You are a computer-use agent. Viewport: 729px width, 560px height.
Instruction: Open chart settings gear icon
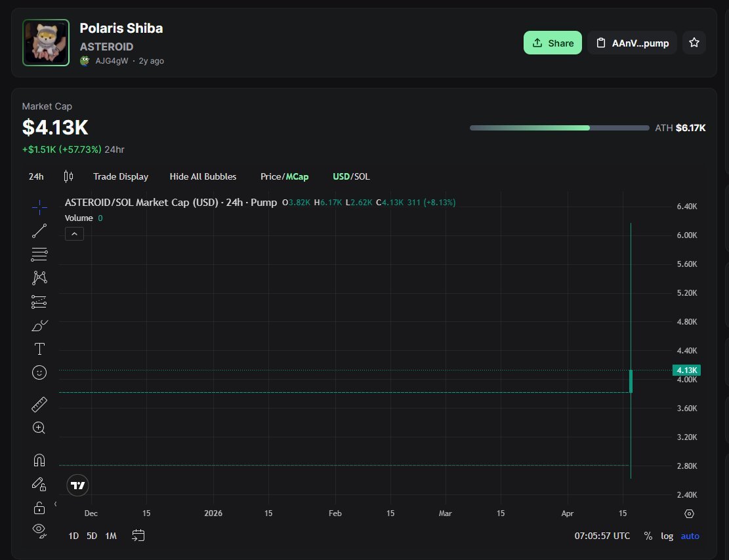click(689, 513)
